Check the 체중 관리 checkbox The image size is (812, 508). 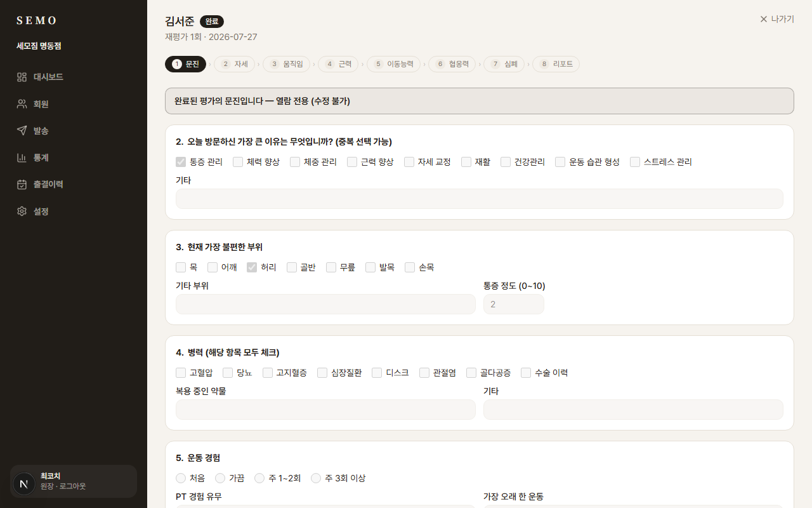[295, 162]
